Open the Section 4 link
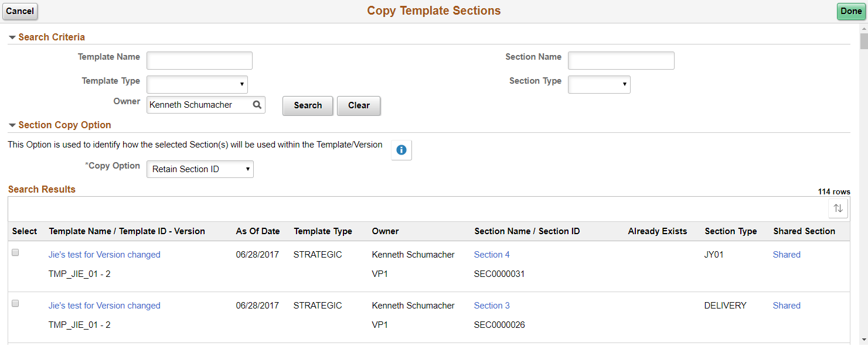This screenshot has width=868, height=346. click(x=492, y=254)
